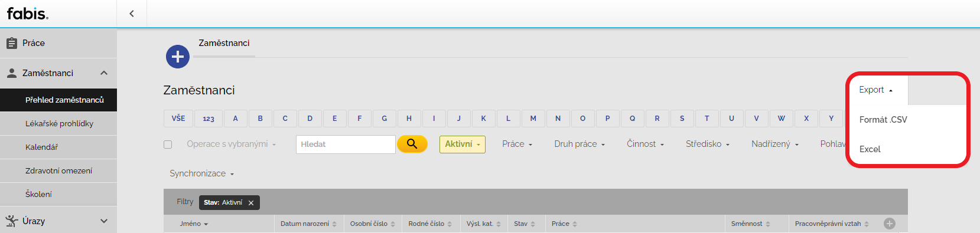Screen dimensions: 980x233
Task: Remove the Stav: Aktivní filter chip
Action: coord(251,203)
